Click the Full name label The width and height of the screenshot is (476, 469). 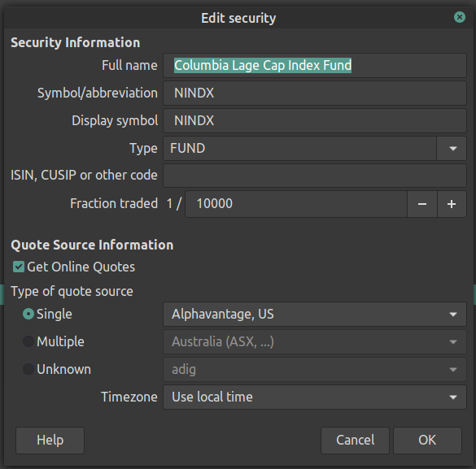coord(129,66)
